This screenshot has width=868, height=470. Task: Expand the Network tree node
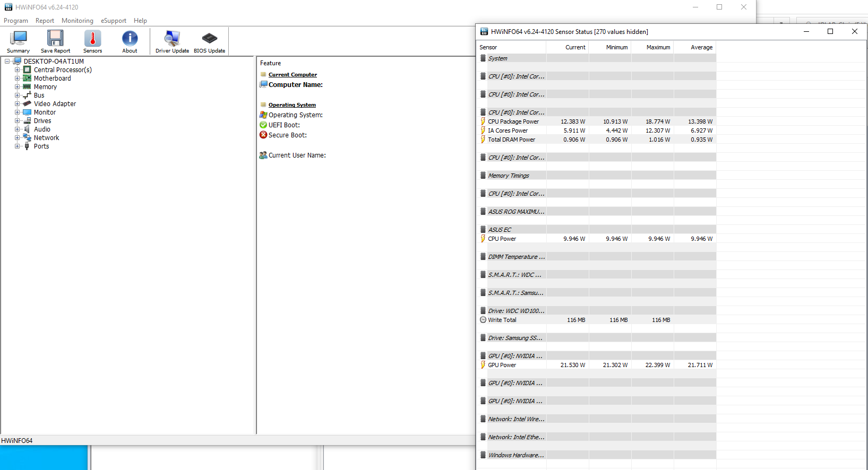click(x=17, y=137)
